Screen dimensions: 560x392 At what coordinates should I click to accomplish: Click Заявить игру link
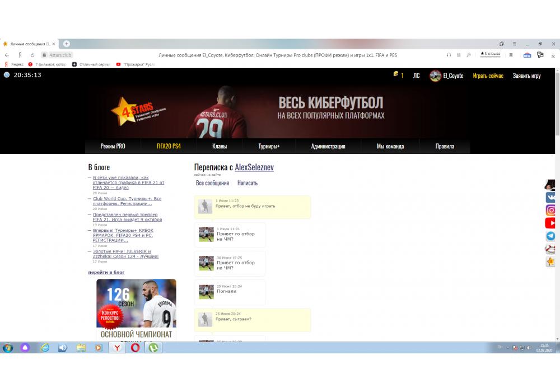coord(527,76)
